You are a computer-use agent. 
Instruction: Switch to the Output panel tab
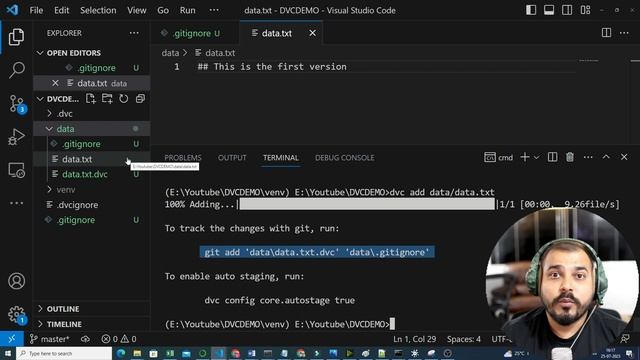point(232,158)
